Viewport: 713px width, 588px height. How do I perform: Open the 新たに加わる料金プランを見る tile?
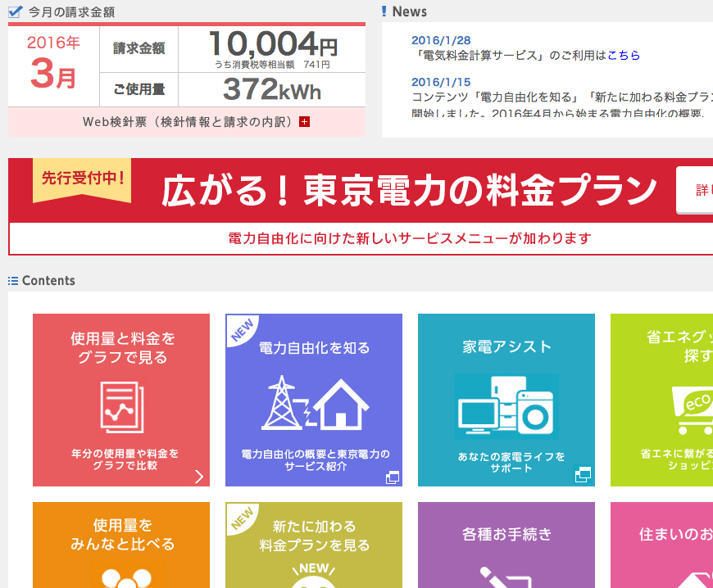314,545
